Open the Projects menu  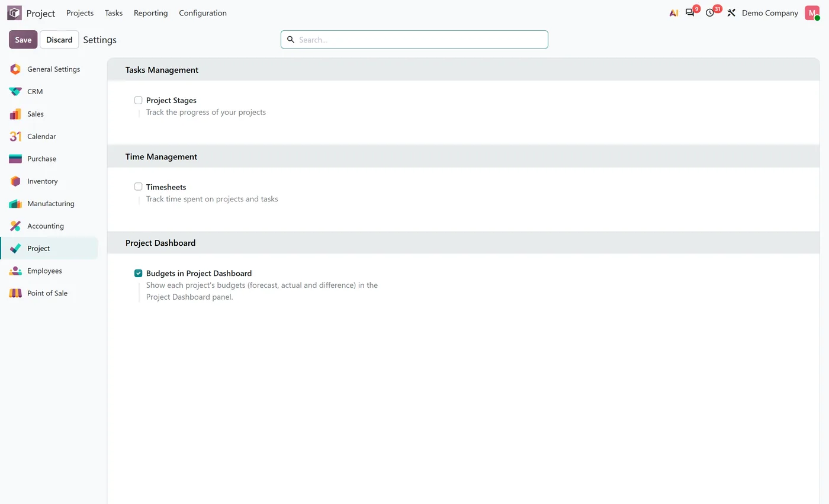pyautogui.click(x=80, y=13)
